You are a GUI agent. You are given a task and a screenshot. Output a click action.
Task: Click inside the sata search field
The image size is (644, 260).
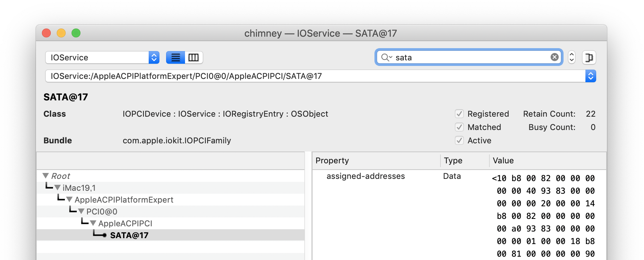tap(471, 57)
